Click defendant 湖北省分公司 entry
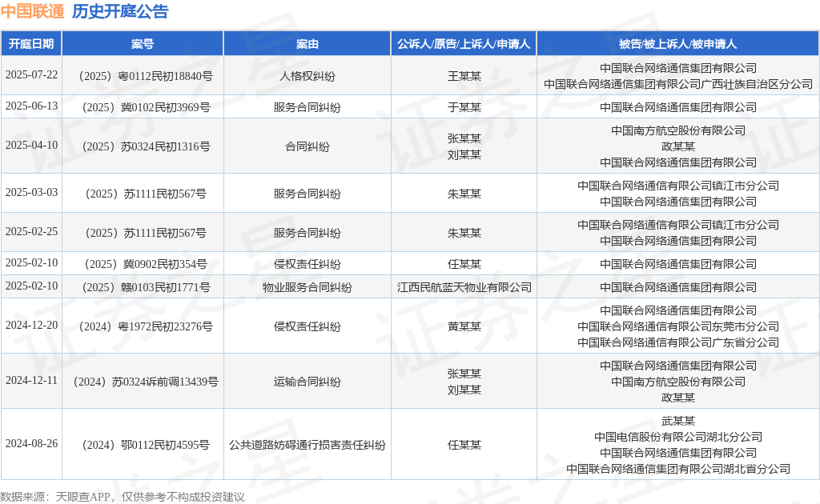This screenshot has width=820, height=504. pyautogui.click(x=678, y=470)
